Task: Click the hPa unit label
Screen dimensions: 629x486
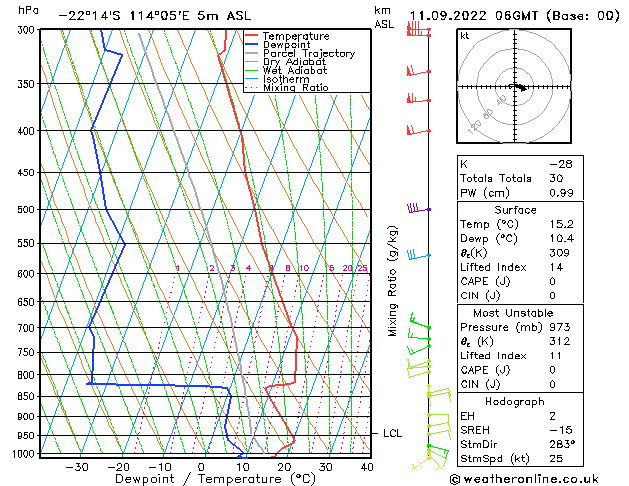Action: coord(28,11)
